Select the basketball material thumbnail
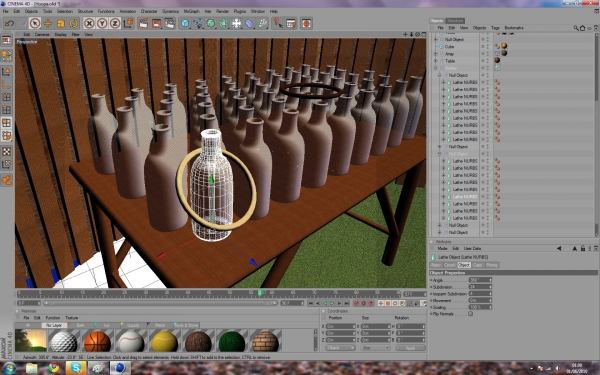This screenshot has height=375, width=600. [x=97, y=341]
